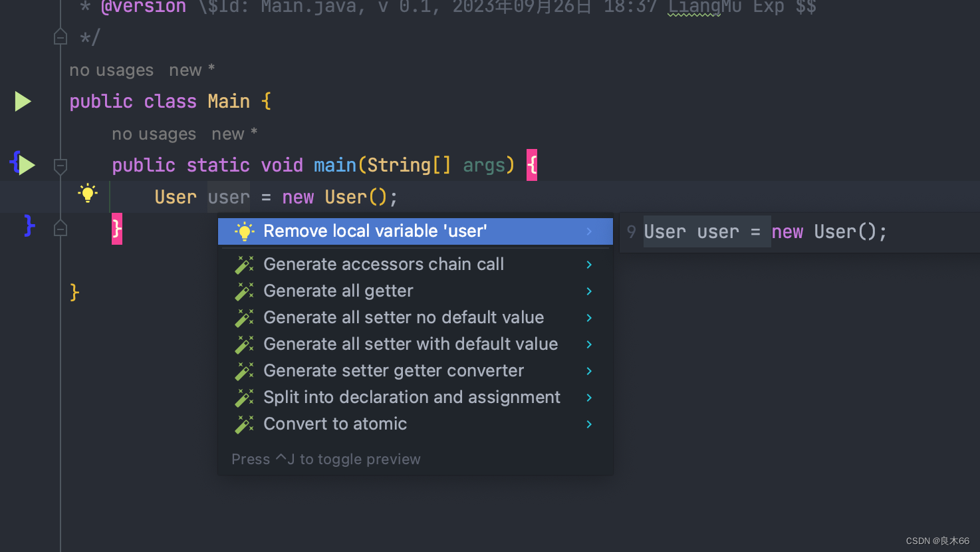Click wand icon beside Convert to atomic

(245, 424)
